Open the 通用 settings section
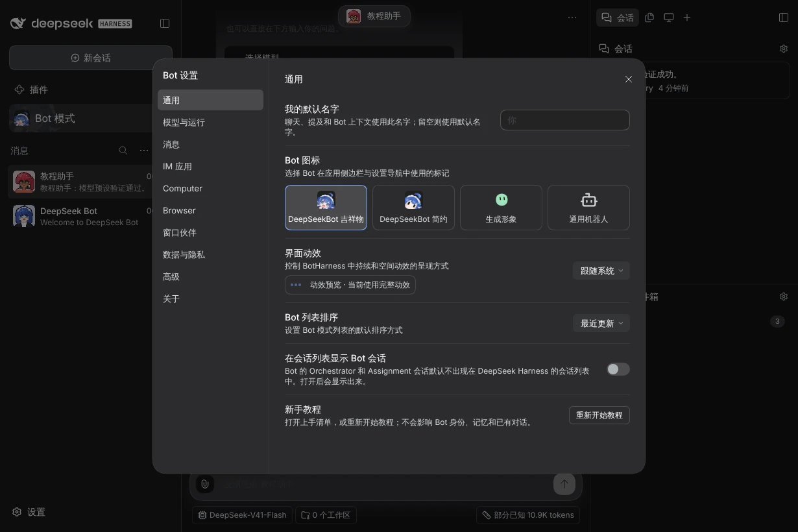The width and height of the screenshot is (798, 532). click(x=210, y=100)
